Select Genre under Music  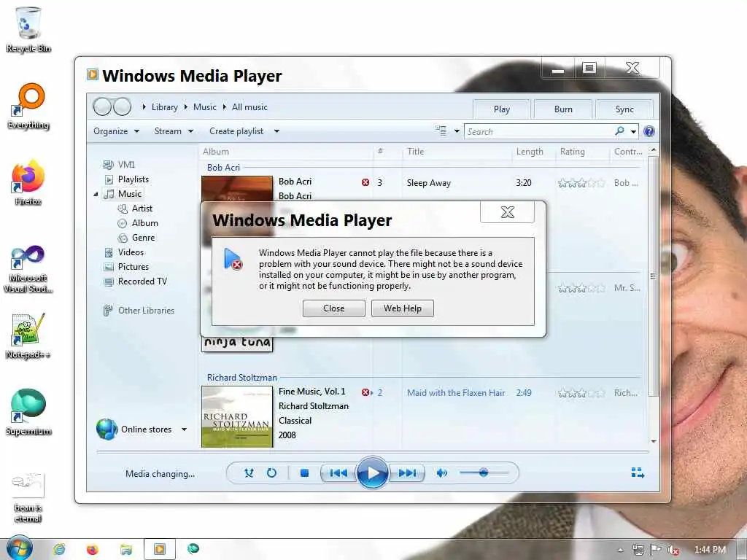(x=143, y=237)
